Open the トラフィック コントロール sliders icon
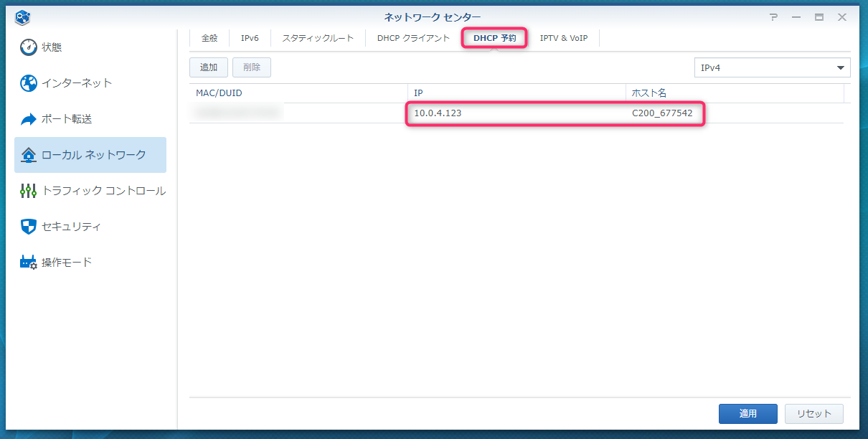Screen dimensions: 868x439 (29, 191)
